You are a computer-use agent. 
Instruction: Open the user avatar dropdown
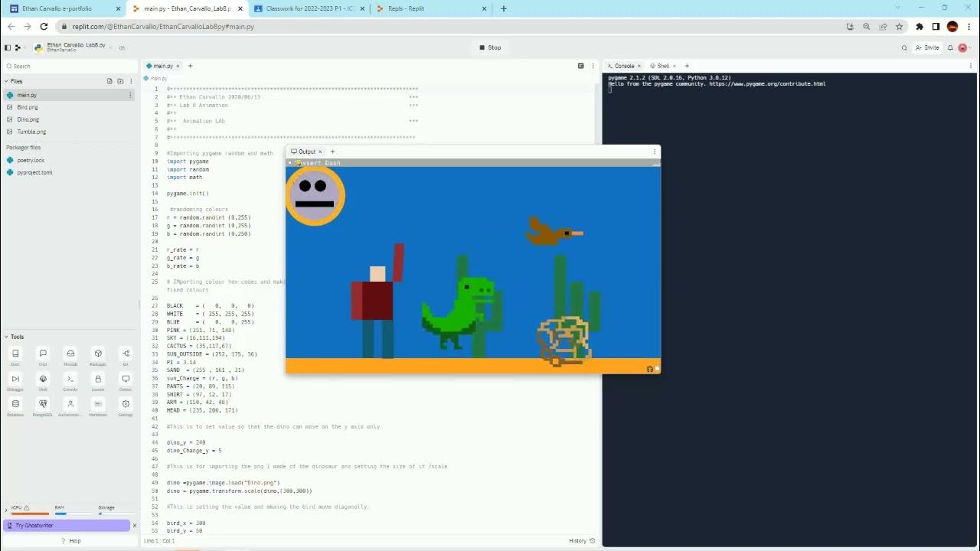(964, 47)
